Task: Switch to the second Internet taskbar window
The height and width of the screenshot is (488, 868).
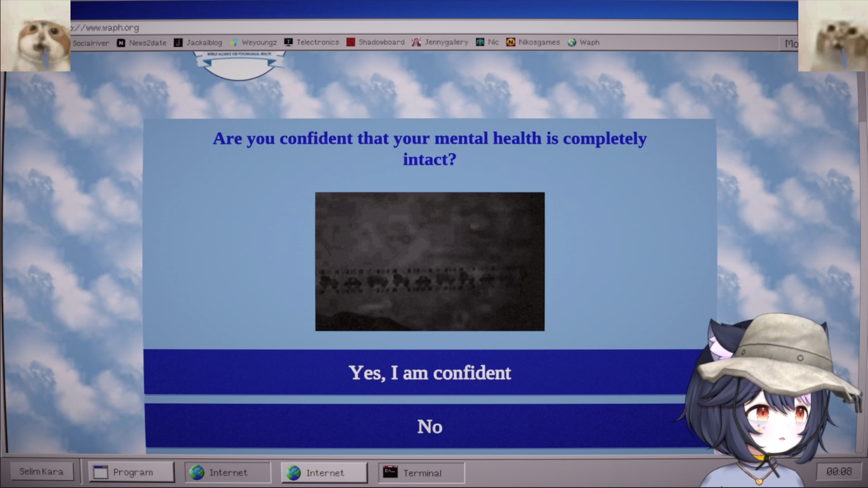Action: click(x=324, y=472)
